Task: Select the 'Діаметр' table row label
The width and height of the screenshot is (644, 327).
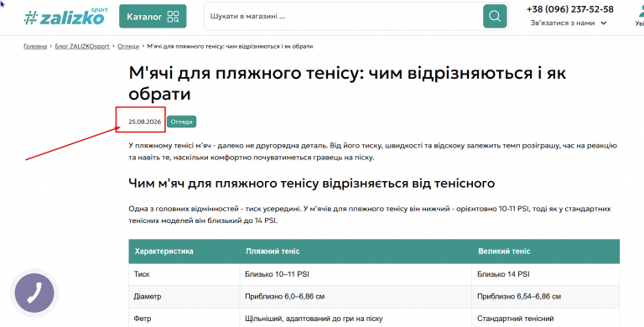Action: [148, 296]
